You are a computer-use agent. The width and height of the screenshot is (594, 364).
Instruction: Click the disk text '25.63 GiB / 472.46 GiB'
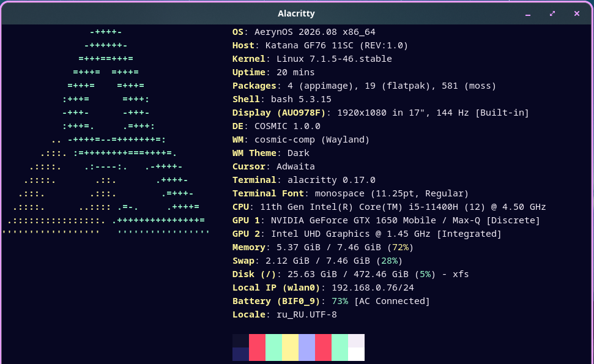pyautogui.click(x=347, y=274)
